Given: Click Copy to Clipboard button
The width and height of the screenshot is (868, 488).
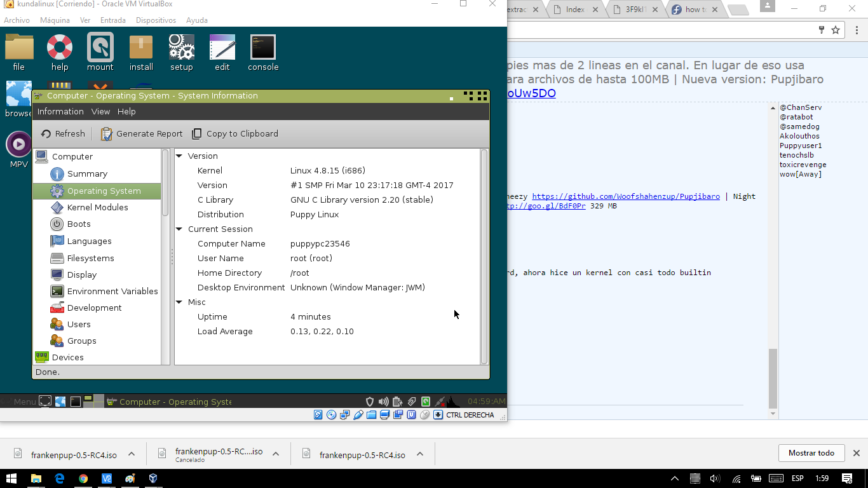Looking at the screenshot, I should [x=235, y=133].
